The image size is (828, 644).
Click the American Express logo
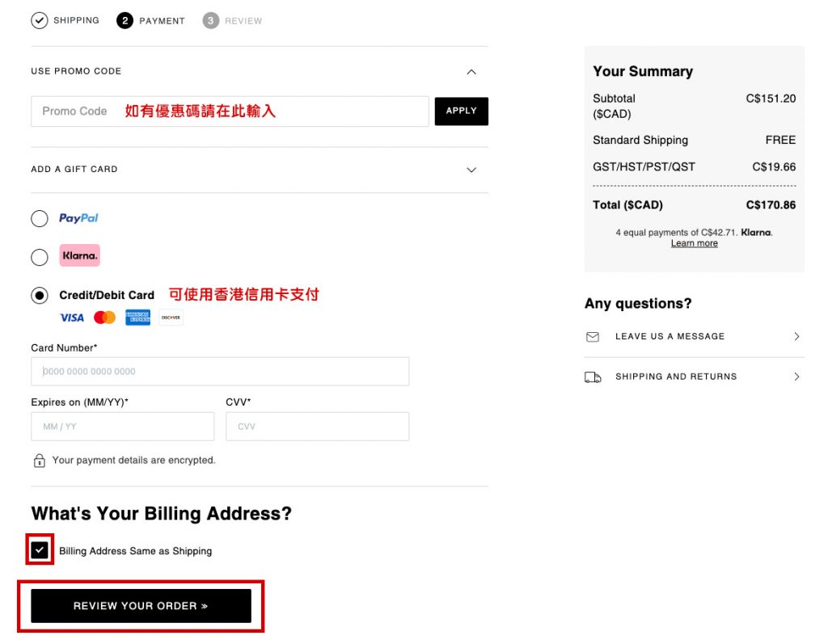137,318
